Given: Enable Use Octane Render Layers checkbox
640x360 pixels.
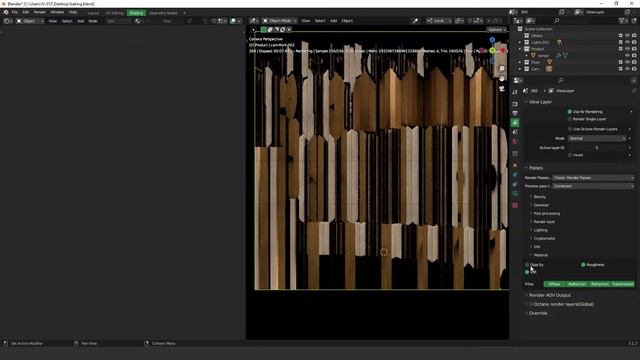Looking at the screenshot, I should click(569, 129).
